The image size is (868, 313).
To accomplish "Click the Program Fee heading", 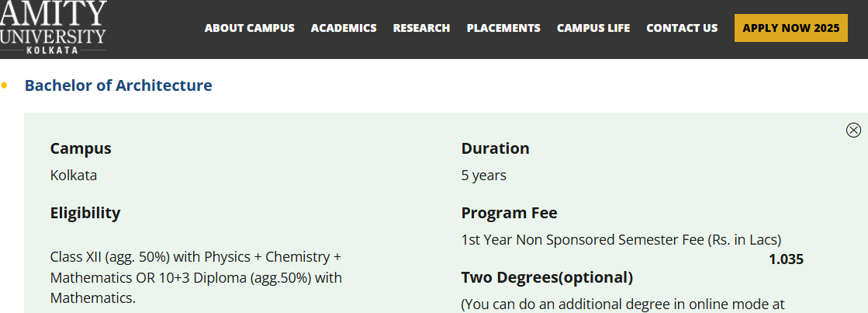I will (509, 213).
